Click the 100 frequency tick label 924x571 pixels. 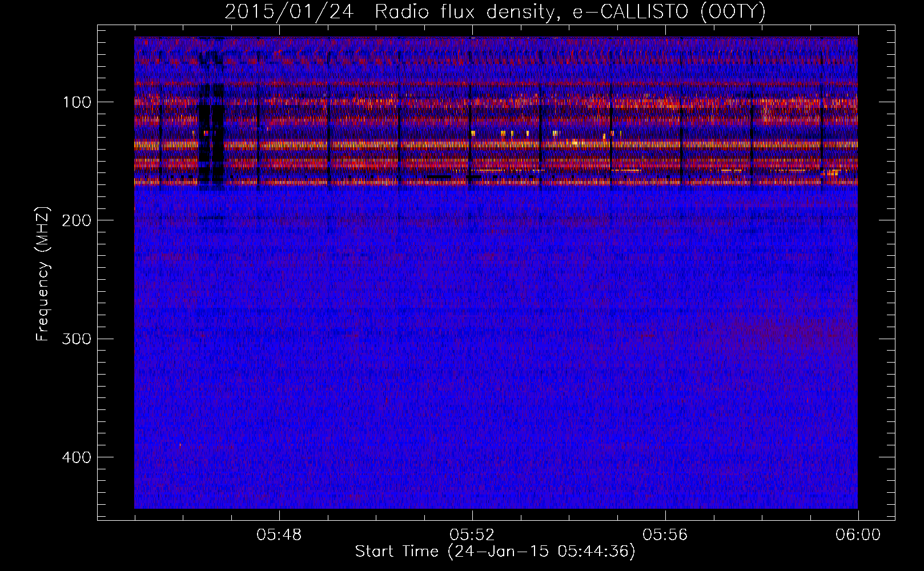point(77,102)
